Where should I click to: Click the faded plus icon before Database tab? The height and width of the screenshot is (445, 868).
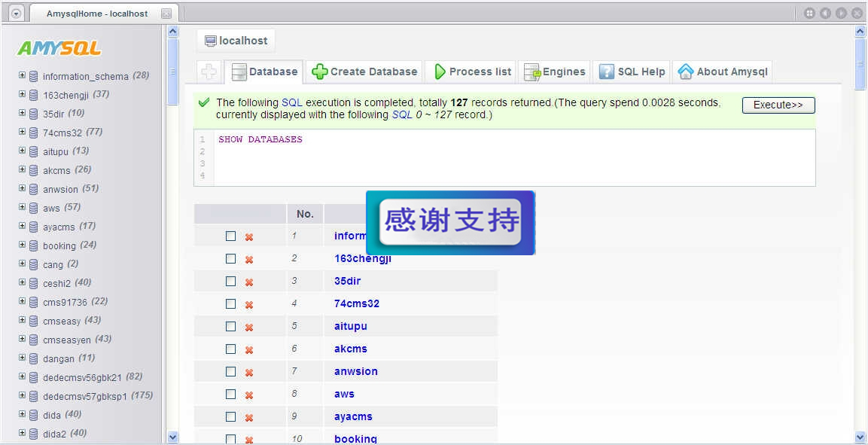point(209,72)
